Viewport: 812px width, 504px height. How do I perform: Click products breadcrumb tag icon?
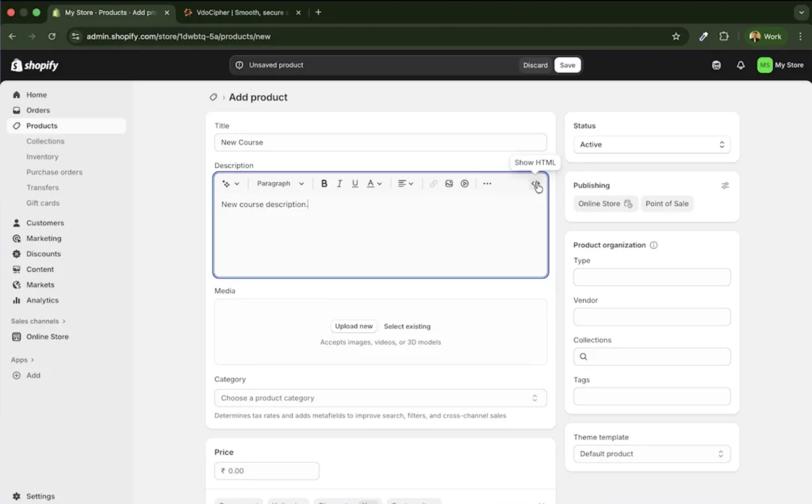click(213, 97)
